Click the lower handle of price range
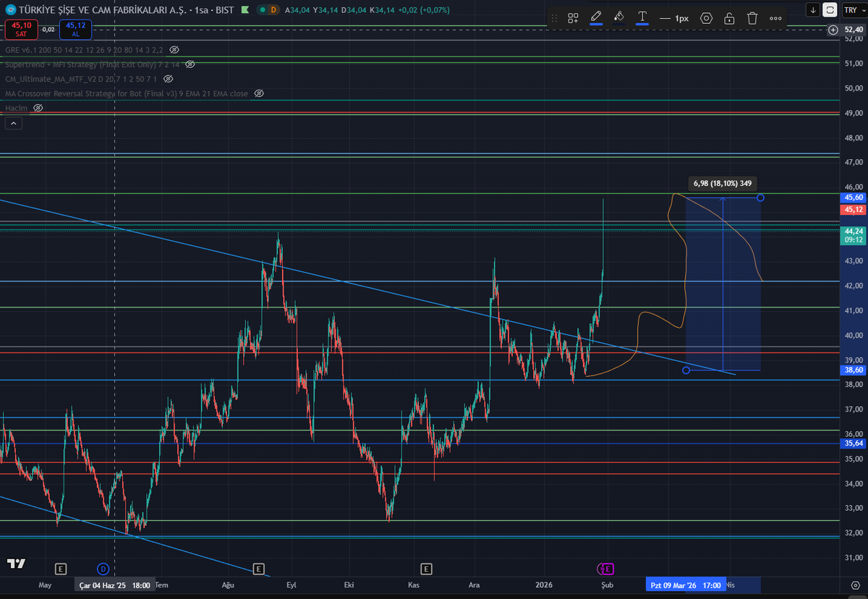 pyautogui.click(x=686, y=370)
